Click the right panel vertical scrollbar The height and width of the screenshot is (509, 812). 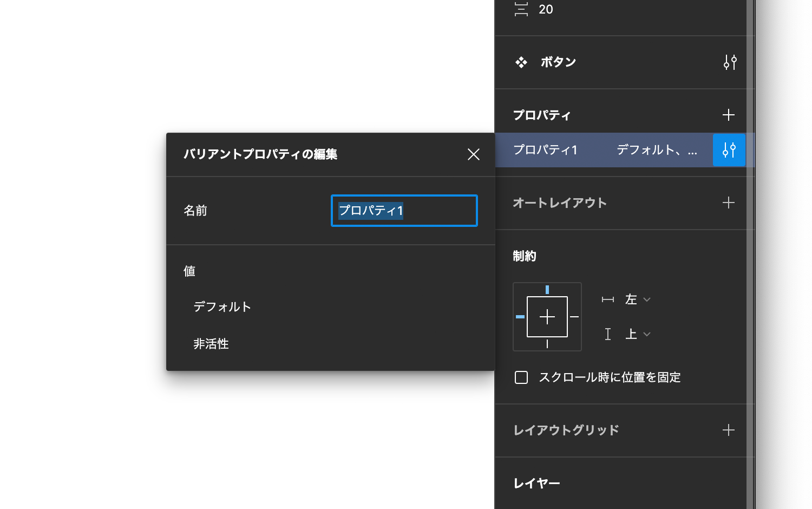[750, 255]
